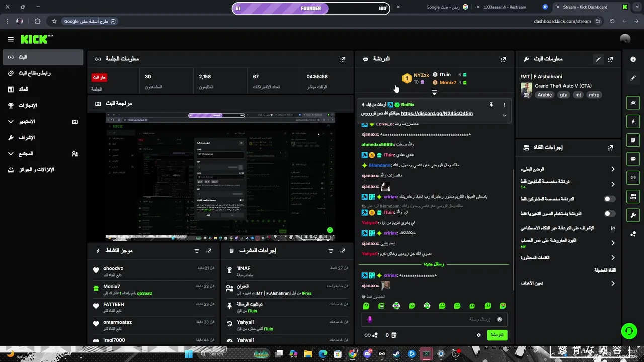The width and height of the screenshot is (644, 362).
Task: Open العائد sidebar item
Action: 43,89
